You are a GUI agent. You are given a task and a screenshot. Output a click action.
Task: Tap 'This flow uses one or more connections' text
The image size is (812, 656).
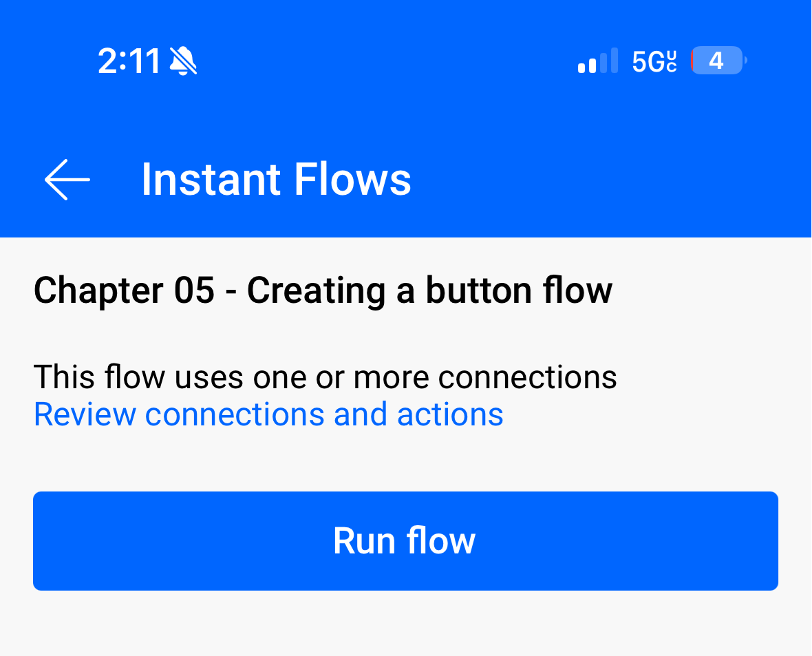tap(325, 377)
